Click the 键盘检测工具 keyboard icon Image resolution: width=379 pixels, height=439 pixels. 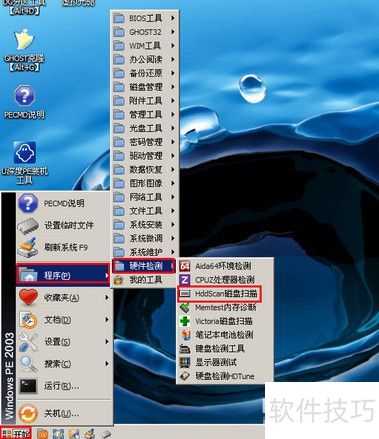(185, 349)
